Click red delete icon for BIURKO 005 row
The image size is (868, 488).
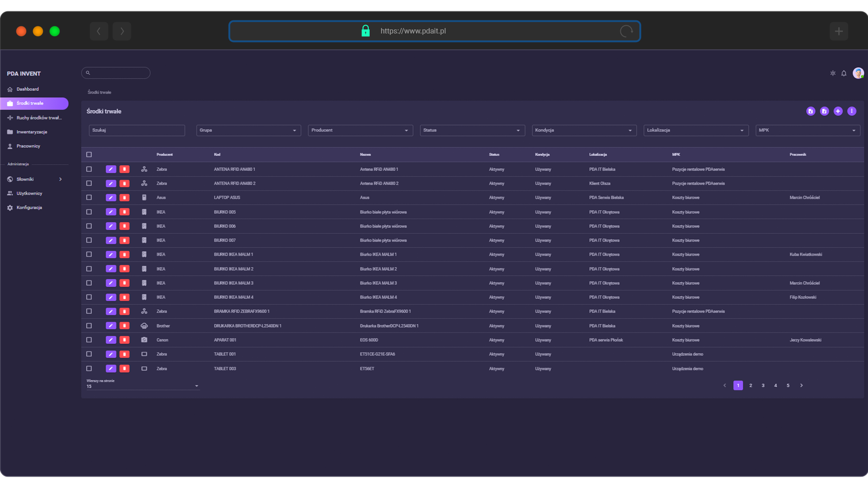click(124, 212)
